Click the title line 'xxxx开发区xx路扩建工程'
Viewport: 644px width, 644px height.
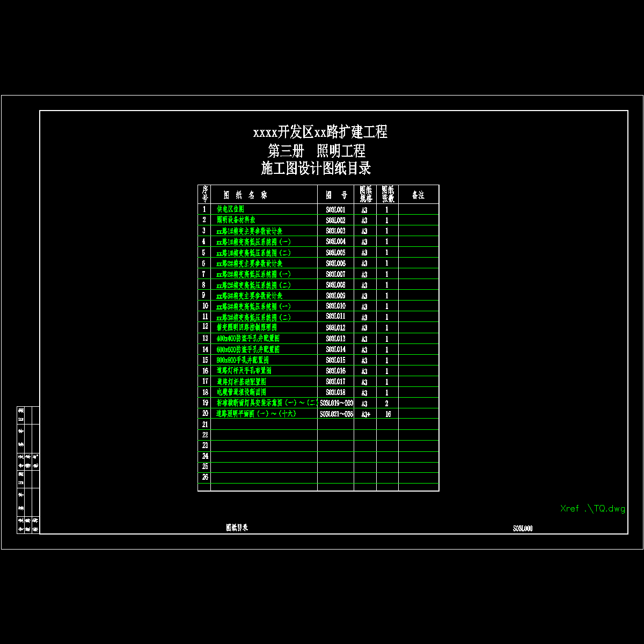click(x=320, y=132)
